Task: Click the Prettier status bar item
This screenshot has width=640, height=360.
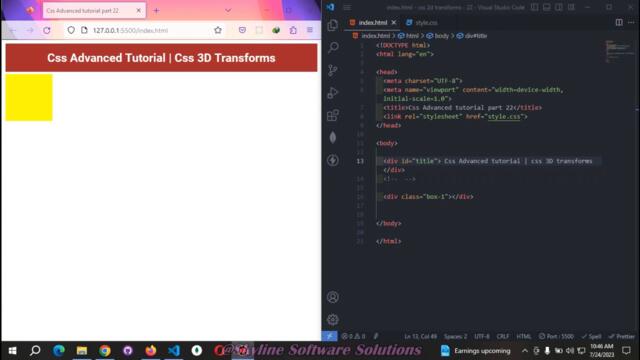Action: (x=621, y=336)
